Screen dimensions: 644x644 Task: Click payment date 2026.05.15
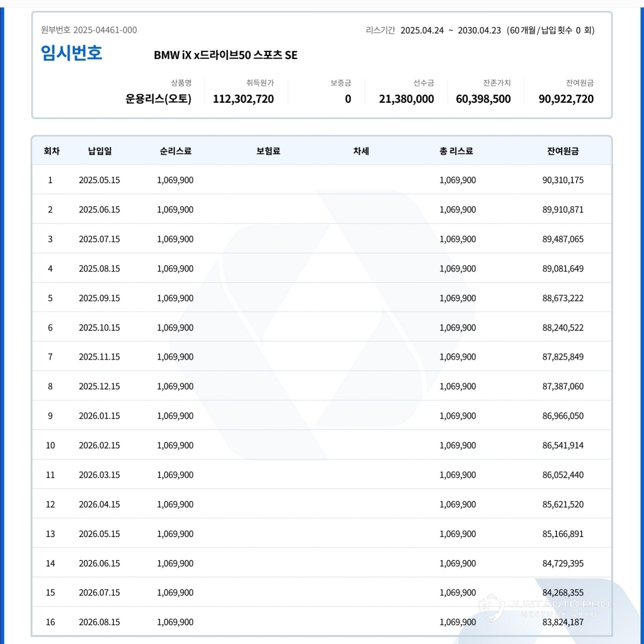[100, 534]
